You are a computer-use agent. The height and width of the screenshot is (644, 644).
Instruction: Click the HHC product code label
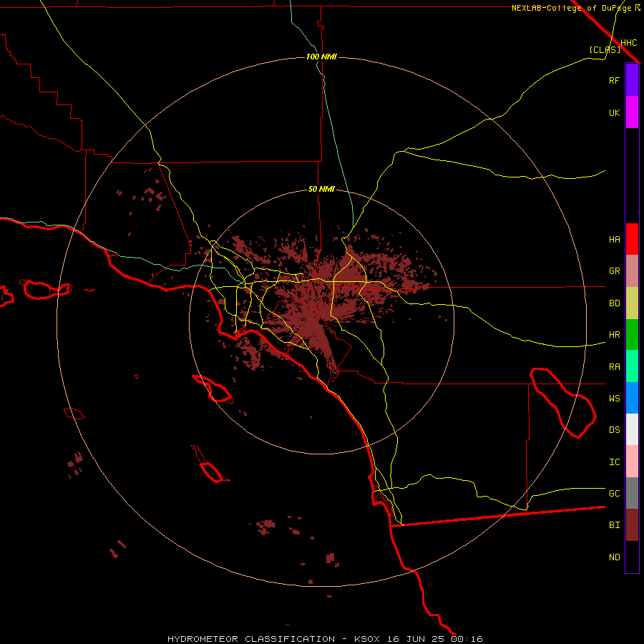pos(629,43)
